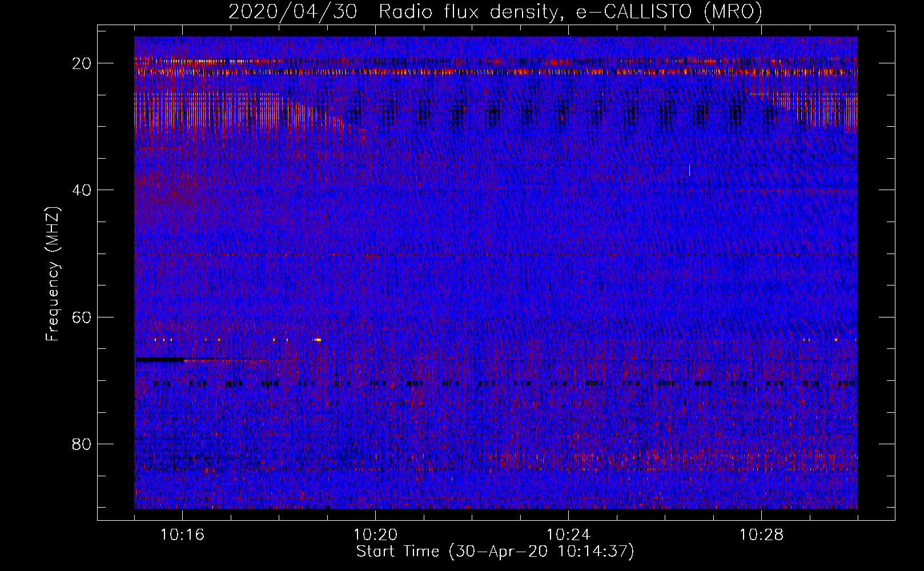Click the x-axis tick mark above 10:20
The image size is (924, 571).
(375, 514)
